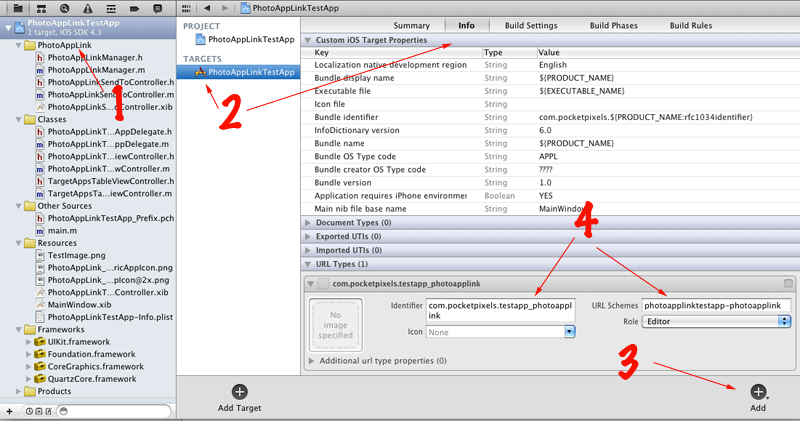
Task: Expand the Products folder
Action: [19, 391]
